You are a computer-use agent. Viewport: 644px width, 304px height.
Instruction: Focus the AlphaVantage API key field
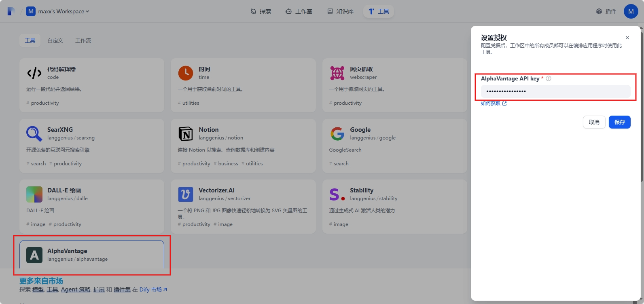click(x=555, y=91)
